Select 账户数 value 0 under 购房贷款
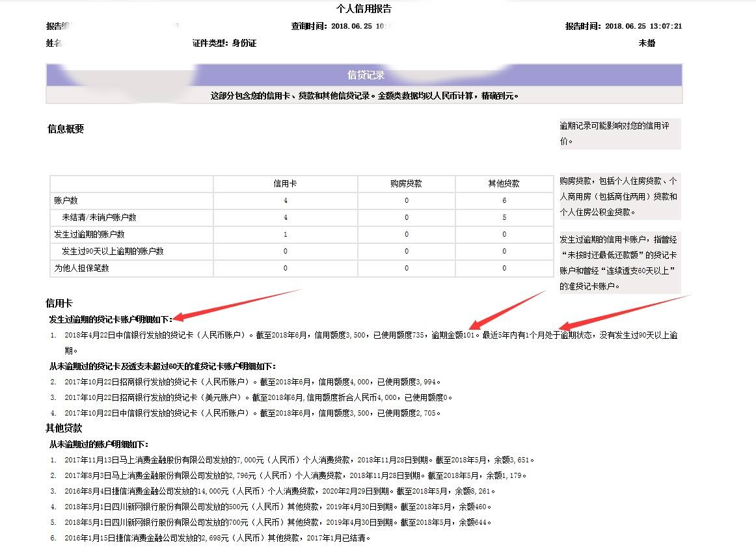 coord(407,200)
